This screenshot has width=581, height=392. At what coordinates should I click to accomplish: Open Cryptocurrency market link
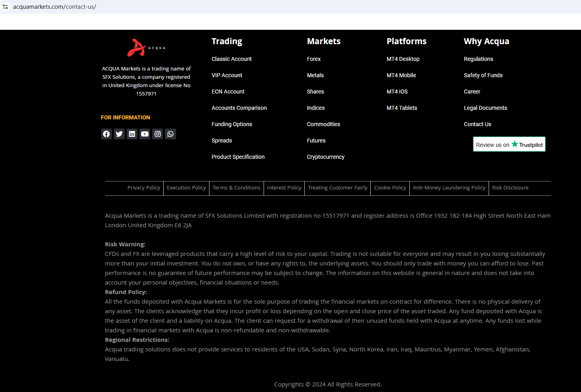326,157
